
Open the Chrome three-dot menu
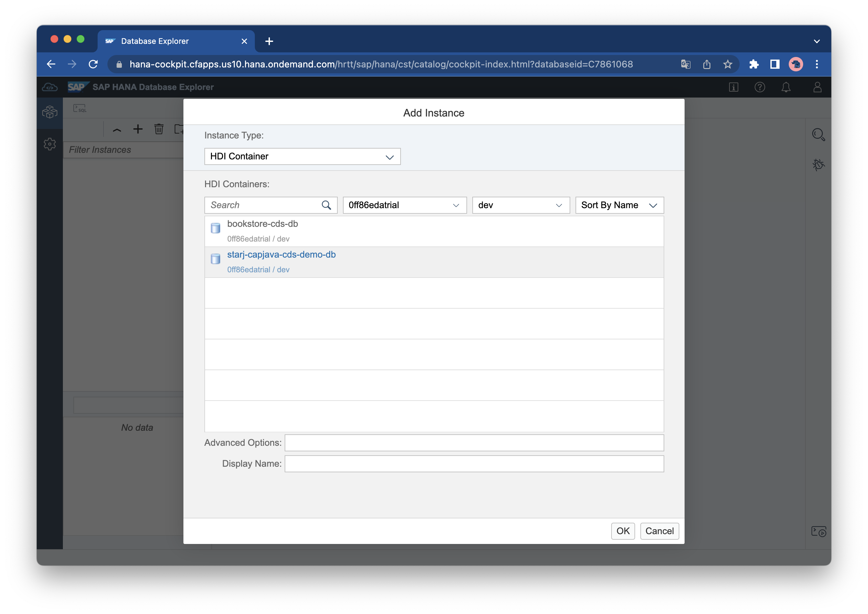pos(817,64)
